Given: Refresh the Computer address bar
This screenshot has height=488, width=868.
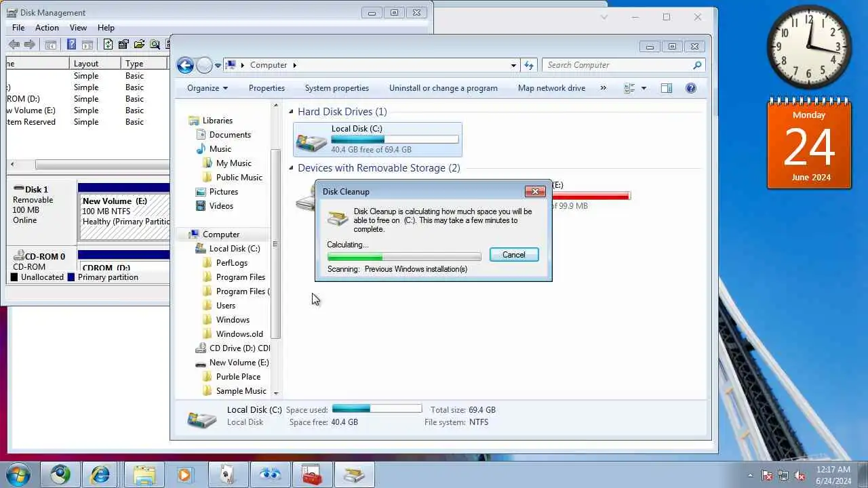Looking at the screenshot, I should coord(530,65).
